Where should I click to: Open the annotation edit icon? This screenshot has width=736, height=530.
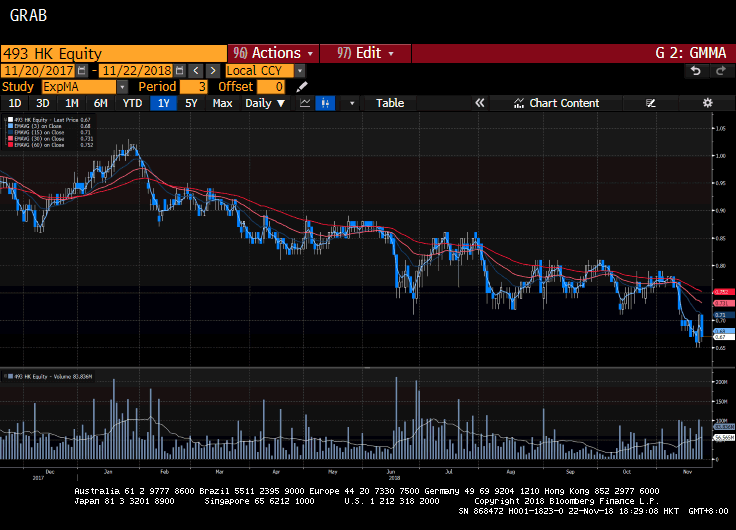[650, 103]
